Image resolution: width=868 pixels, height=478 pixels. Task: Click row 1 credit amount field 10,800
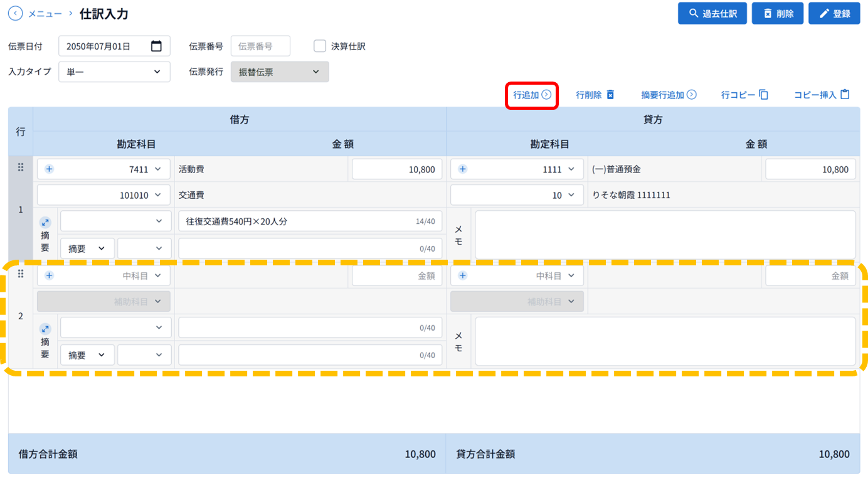pyautogui.click(x=810, y=169)
